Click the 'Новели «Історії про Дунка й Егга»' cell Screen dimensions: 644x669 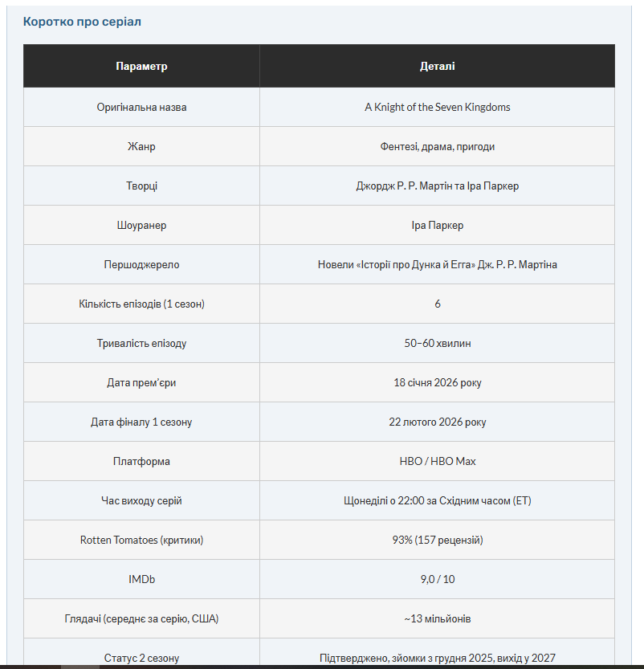point(437,265)
